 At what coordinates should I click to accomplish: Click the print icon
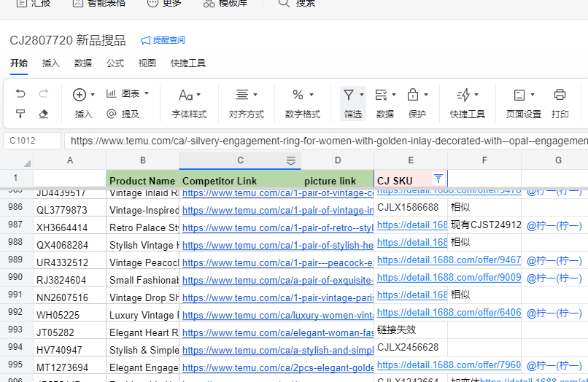(x=560, y=95)
